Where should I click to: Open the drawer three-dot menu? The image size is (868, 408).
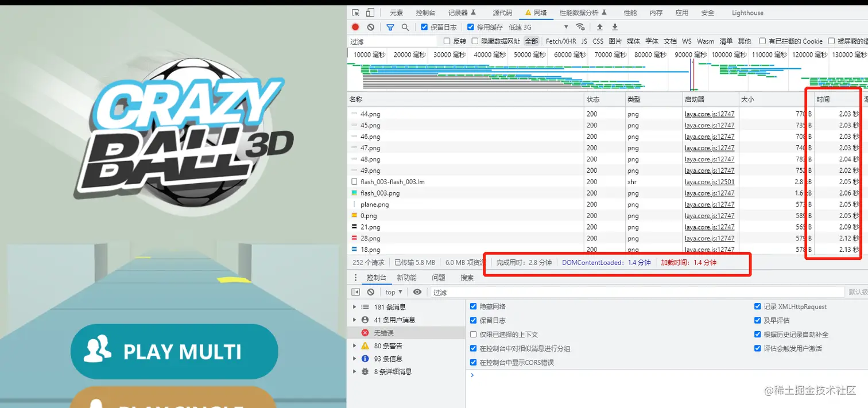(x=355, y=278)
